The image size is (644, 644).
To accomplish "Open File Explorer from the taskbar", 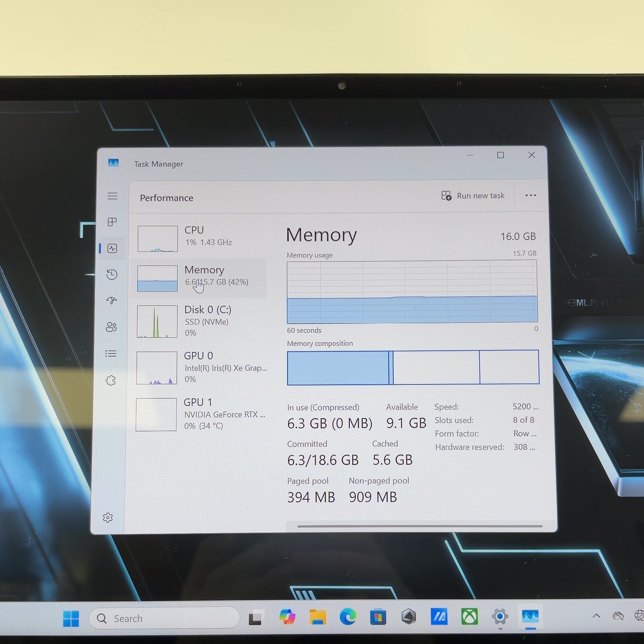I will (318, 617).
